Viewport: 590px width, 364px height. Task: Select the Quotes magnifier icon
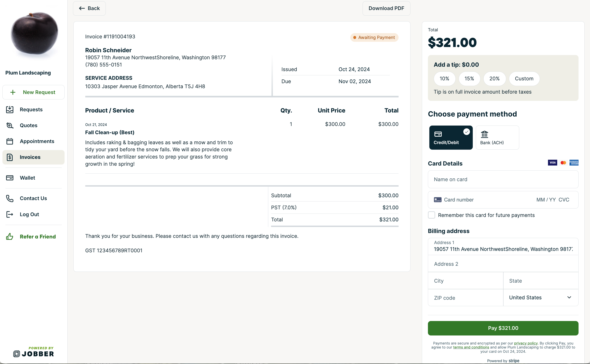(10, 125)
